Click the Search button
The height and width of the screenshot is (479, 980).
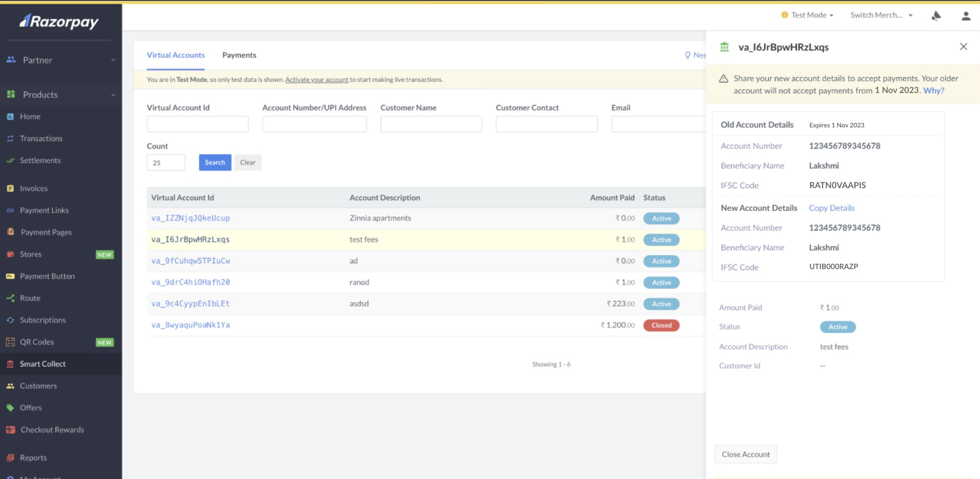215,162
